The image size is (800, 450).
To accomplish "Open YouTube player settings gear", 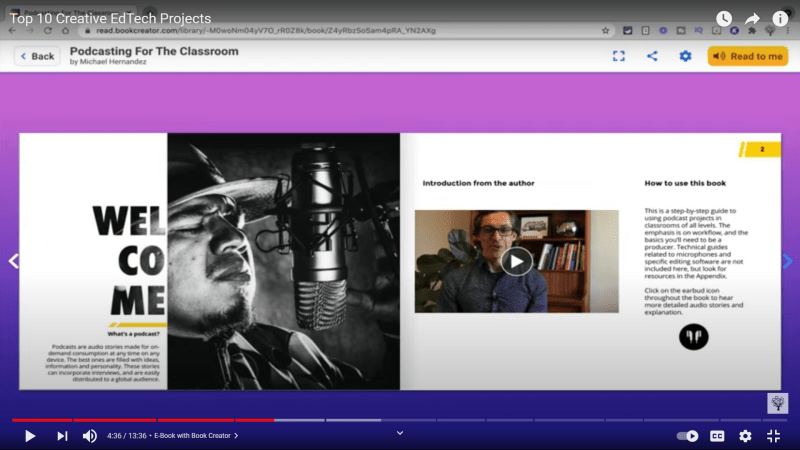I will [x=745, y=436].
